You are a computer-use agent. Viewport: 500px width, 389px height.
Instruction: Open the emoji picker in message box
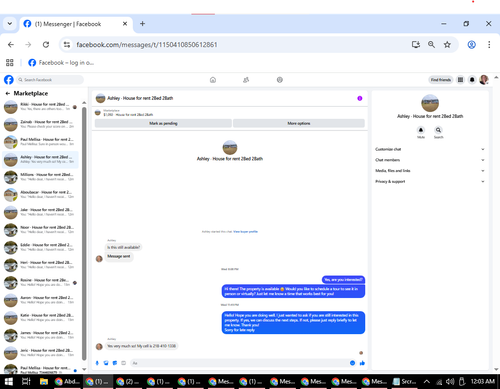pos(352,363)
